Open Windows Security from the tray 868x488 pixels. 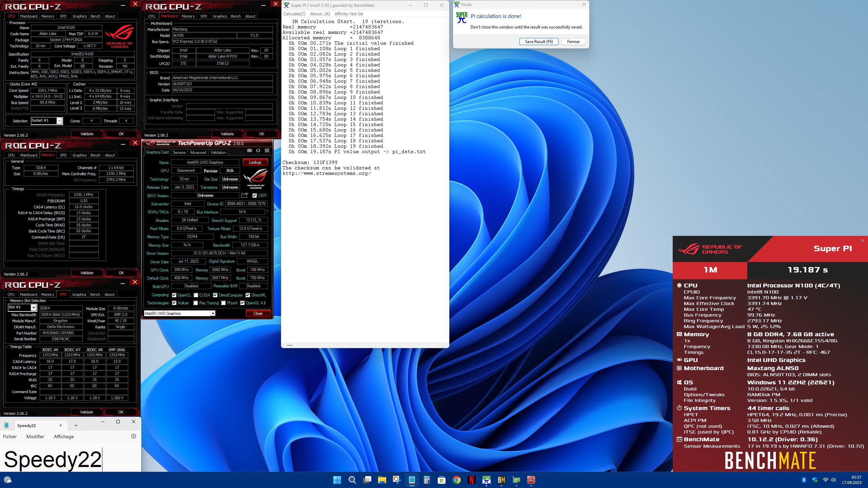815,480
